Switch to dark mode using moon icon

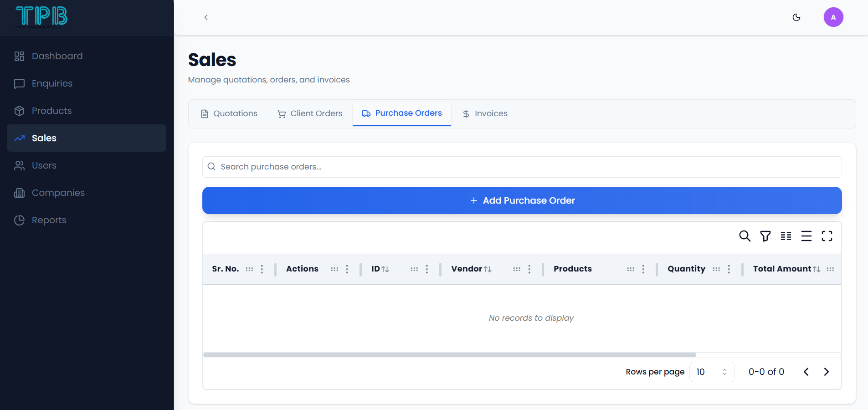click(796, 17)
